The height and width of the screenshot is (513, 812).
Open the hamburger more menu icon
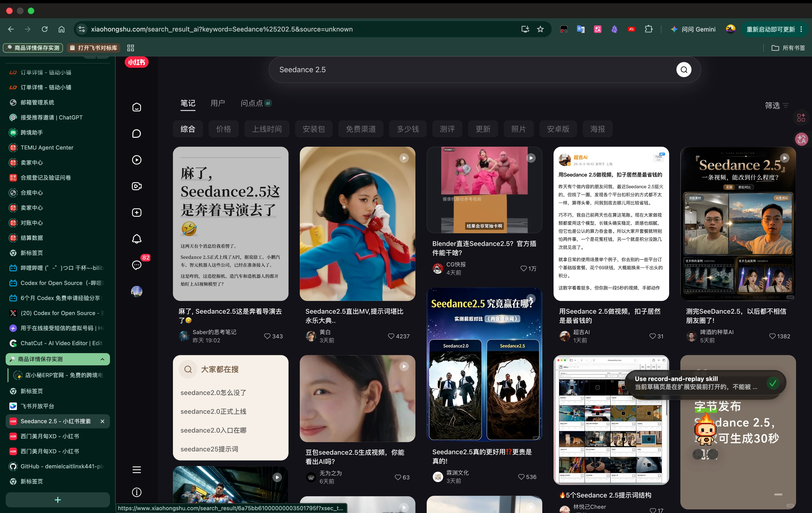click(x=137, y=470)
